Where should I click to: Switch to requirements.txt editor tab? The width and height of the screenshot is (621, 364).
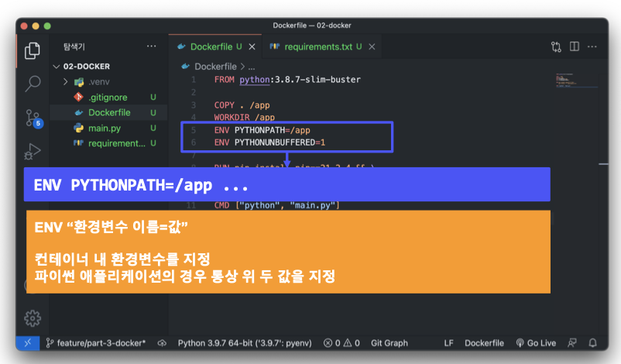322,46
